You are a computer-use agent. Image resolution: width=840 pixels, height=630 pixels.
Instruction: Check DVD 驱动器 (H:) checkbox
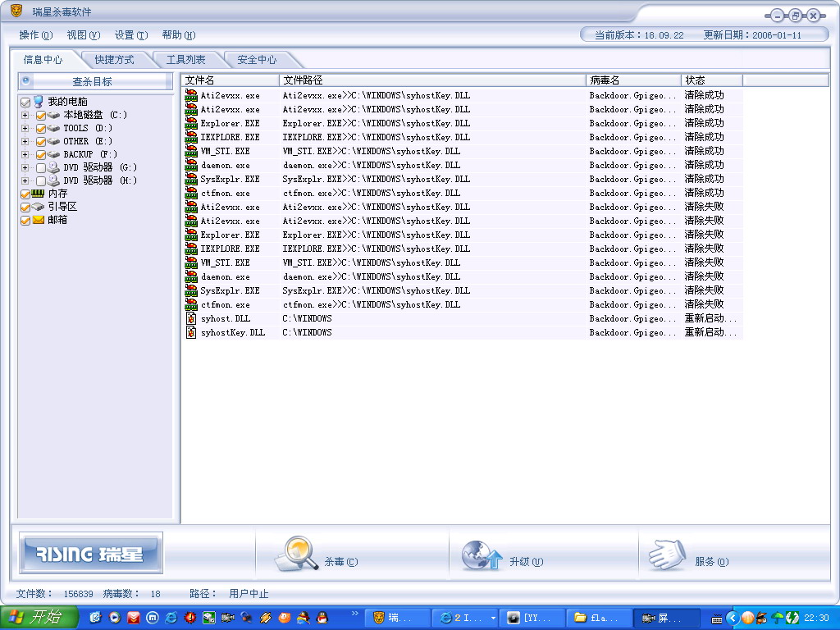click(41, 181)
